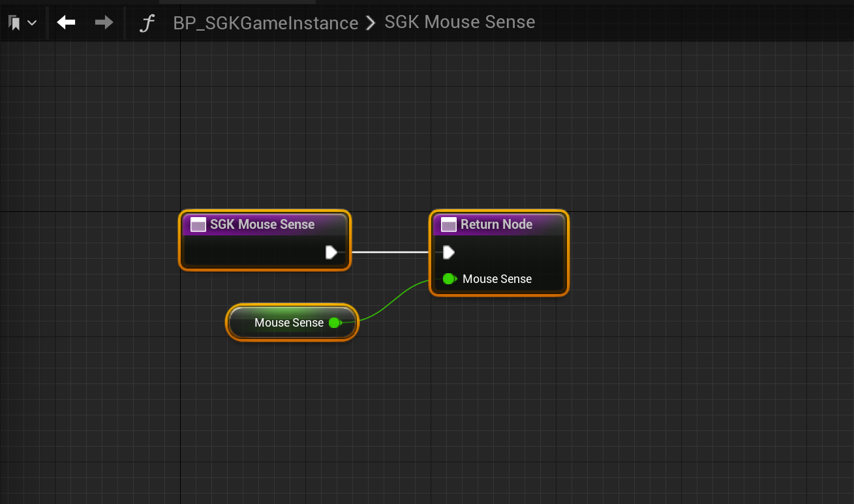Navigate forward with the right arrow
The image size is (854, 504).
click(104, 23)
